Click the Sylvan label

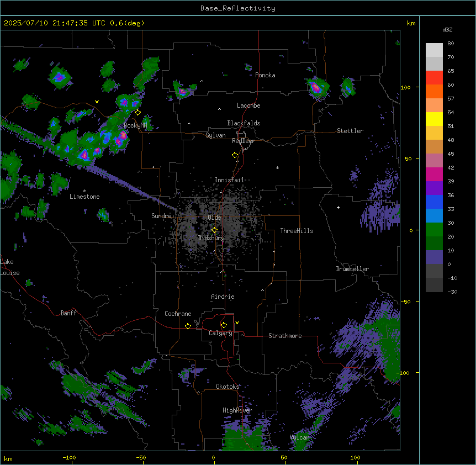[x=215, y=136]
